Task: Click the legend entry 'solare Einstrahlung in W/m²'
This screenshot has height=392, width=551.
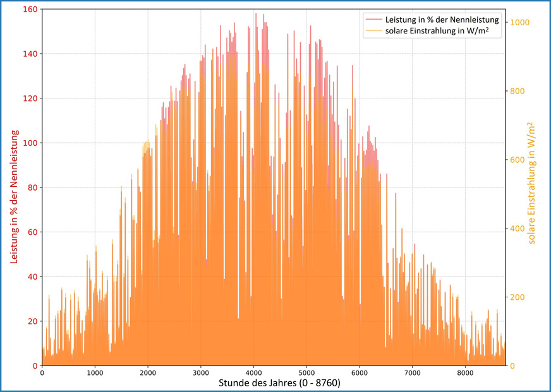Action: tap(437, 30)
